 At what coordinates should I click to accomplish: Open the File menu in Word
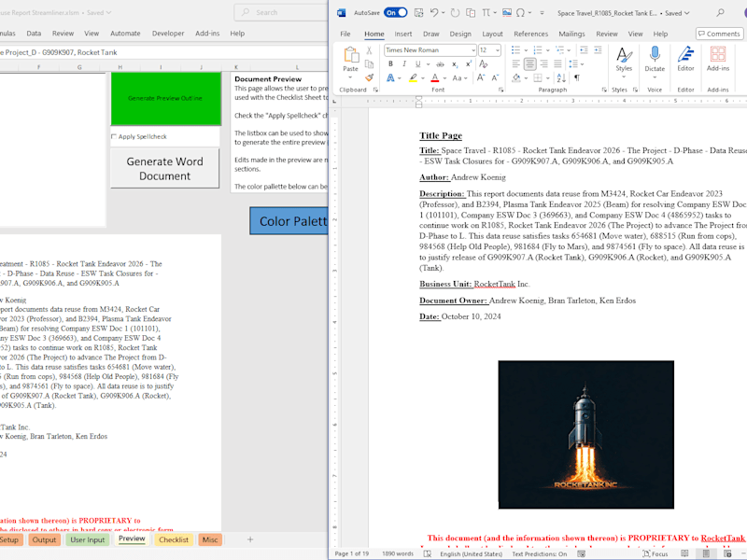coord(345,34)
